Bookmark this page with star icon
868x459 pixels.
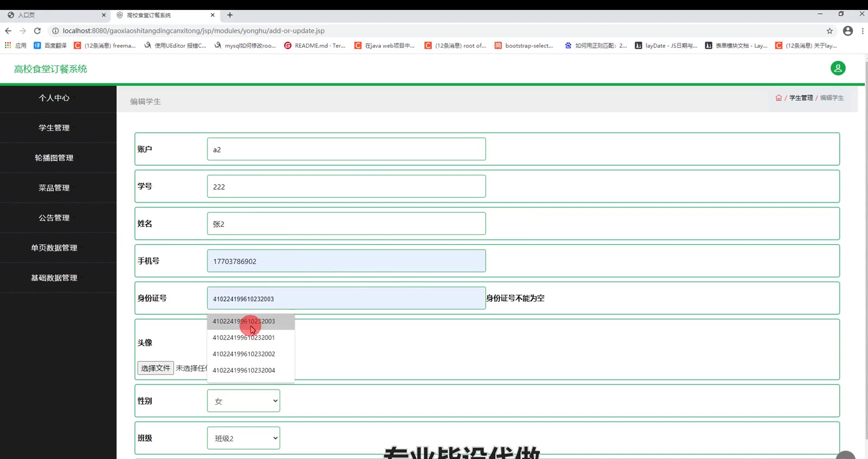(830, 31)
